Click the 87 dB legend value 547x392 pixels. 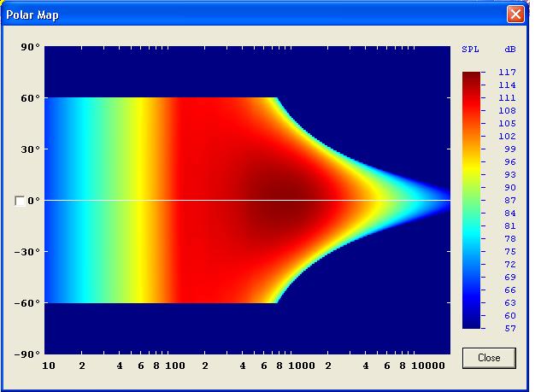510,200
